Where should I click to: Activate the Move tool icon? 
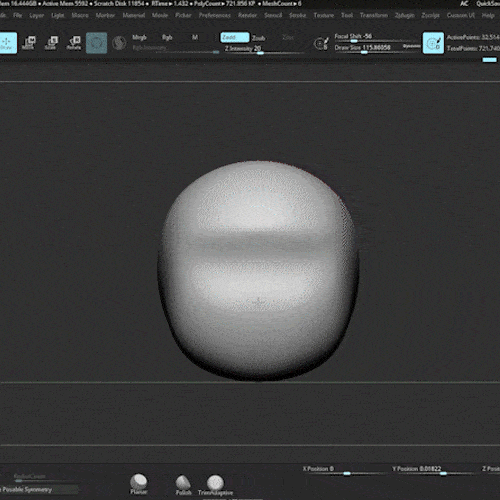click(29, 43)
